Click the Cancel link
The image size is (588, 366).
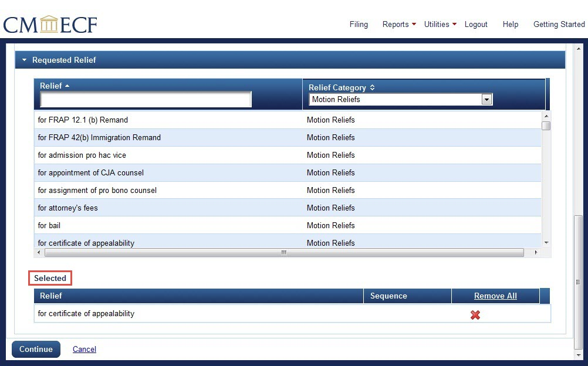85,350
